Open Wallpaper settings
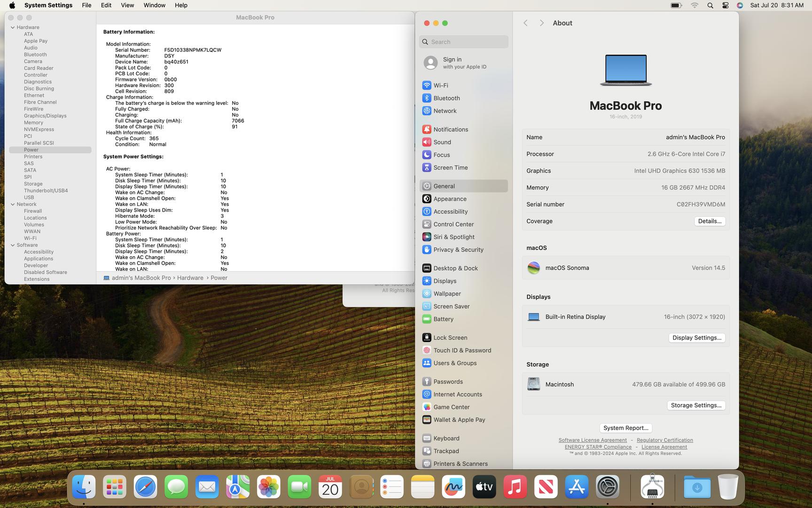 point(463,294)
